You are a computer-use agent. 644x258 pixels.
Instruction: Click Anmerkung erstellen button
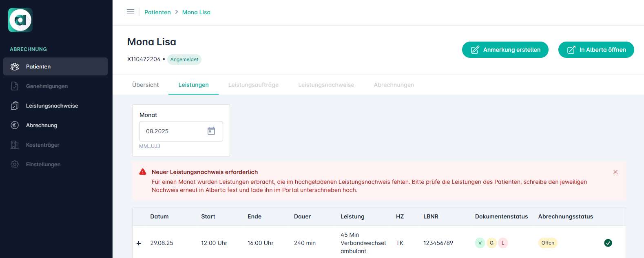(x=505, y=50)
